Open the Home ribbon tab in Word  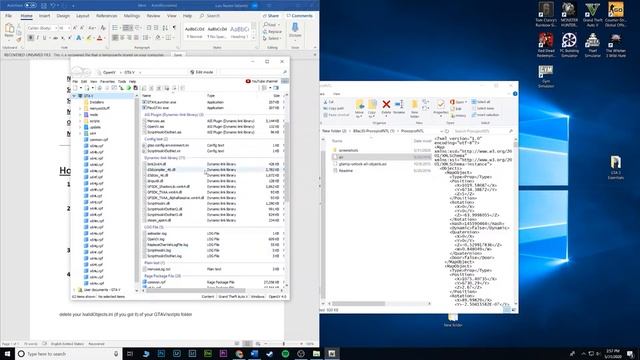tap(26, 16)
